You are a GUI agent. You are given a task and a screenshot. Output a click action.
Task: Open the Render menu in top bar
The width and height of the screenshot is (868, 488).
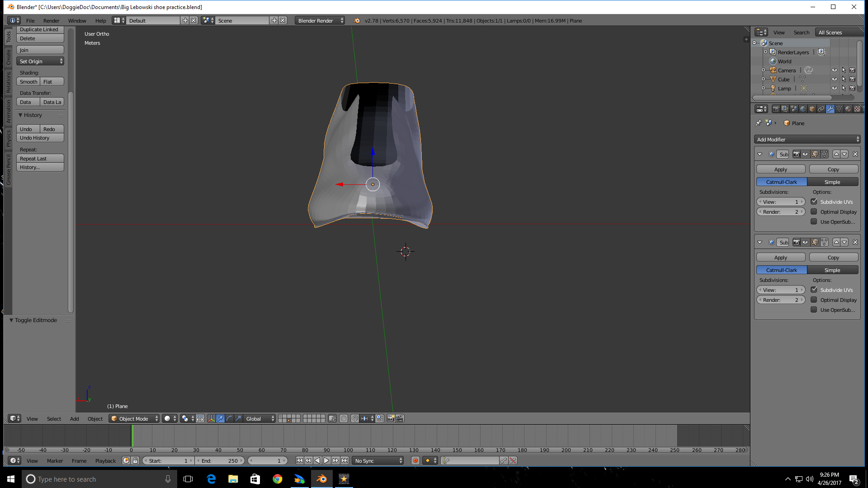(52, 21)
